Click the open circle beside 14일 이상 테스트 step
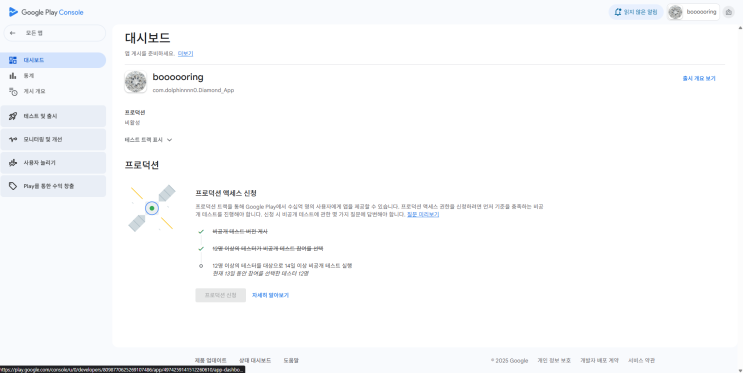743x373 pixels. [x=201, y=266]
